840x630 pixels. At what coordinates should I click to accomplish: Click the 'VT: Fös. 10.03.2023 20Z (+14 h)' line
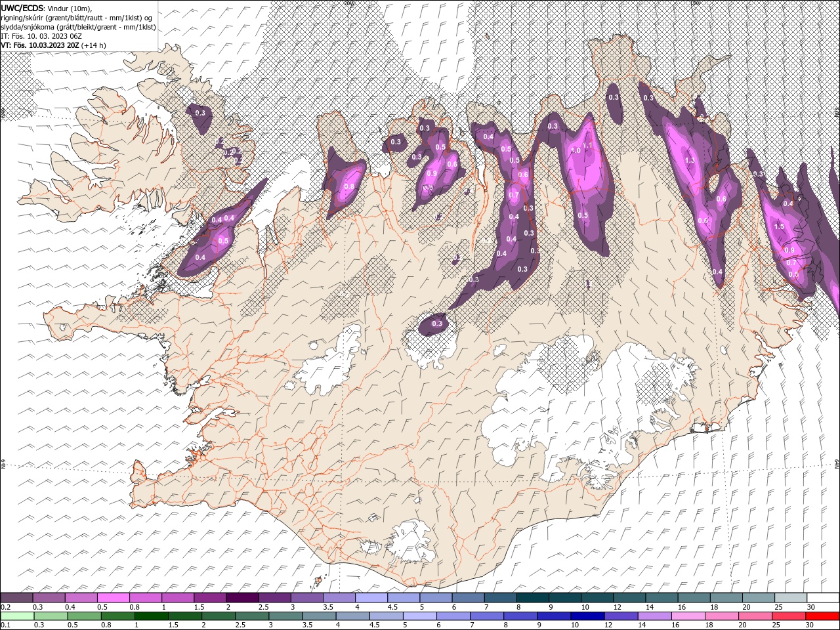coord(54,45)
